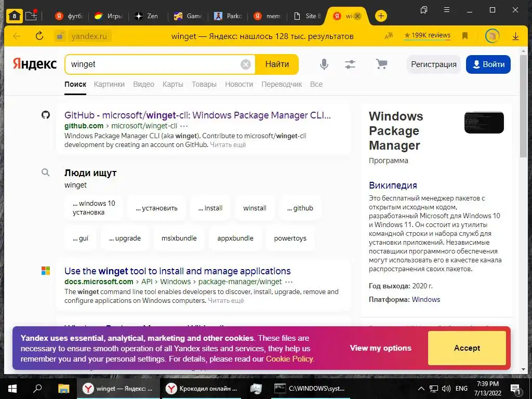This screenshot has width=532, height=399.
Task: Open options dots next to github.com result
Action: [184, 126]
